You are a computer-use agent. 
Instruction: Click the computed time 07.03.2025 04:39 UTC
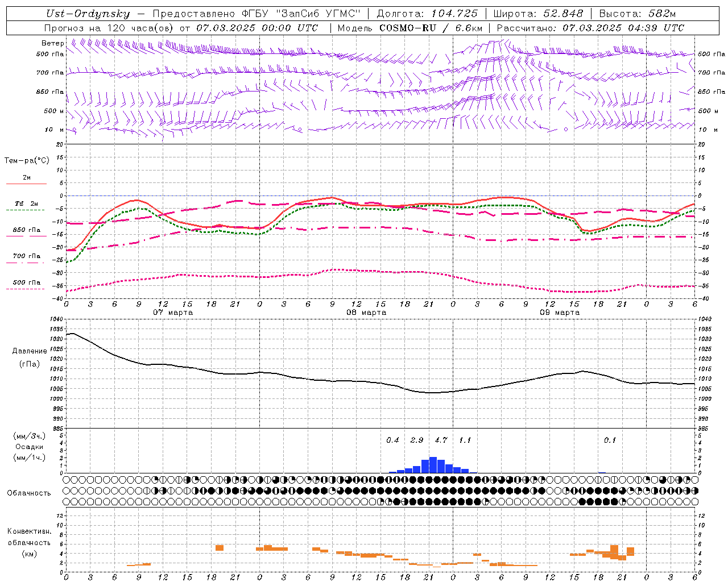623,27
